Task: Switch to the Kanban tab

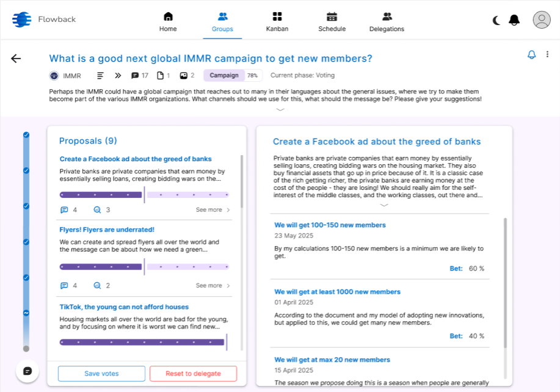Action: (x=277, y=21)
